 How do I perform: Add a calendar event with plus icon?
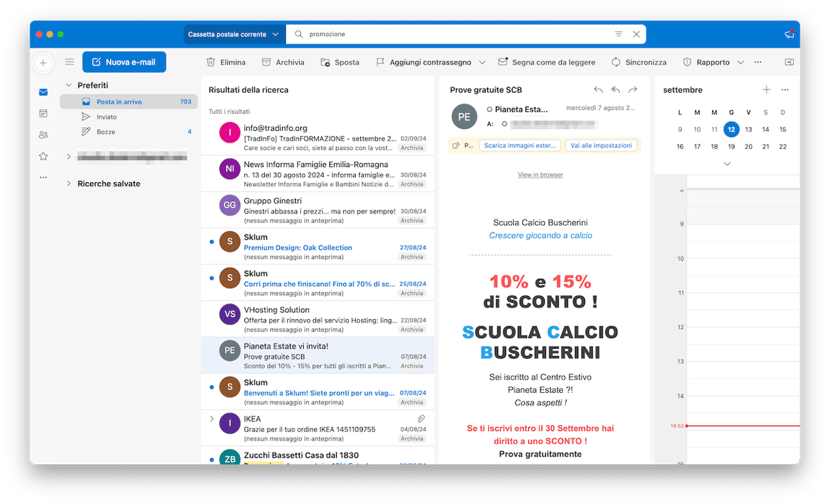(767, 90)
